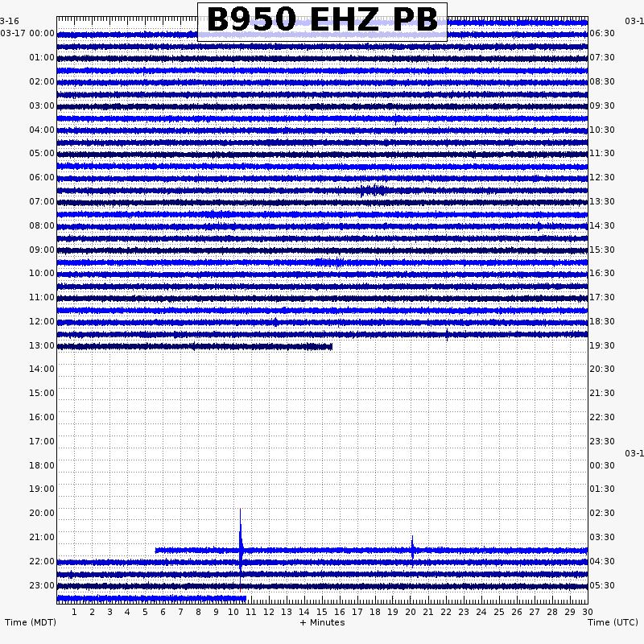Click the smaller spike near minute 20, 21:30 trace

412,551
